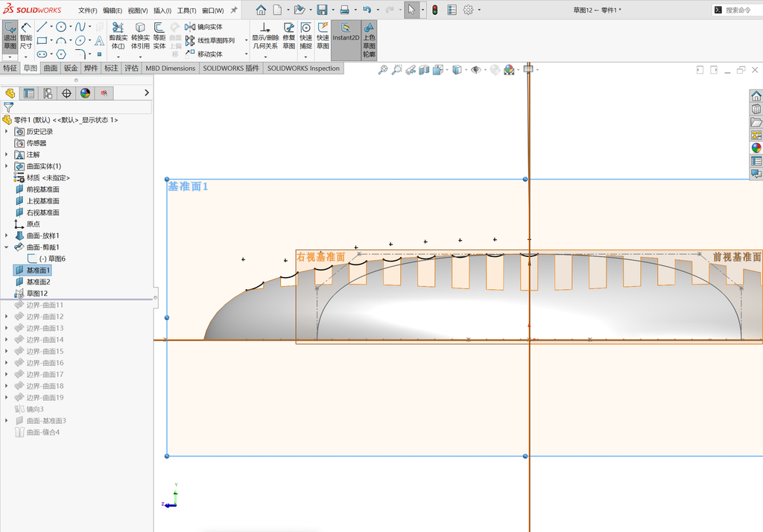The height and width of the screenshot is (532, 763).
Task: Open dropdown under Display/Delete Relations
Action: (265, 57)
